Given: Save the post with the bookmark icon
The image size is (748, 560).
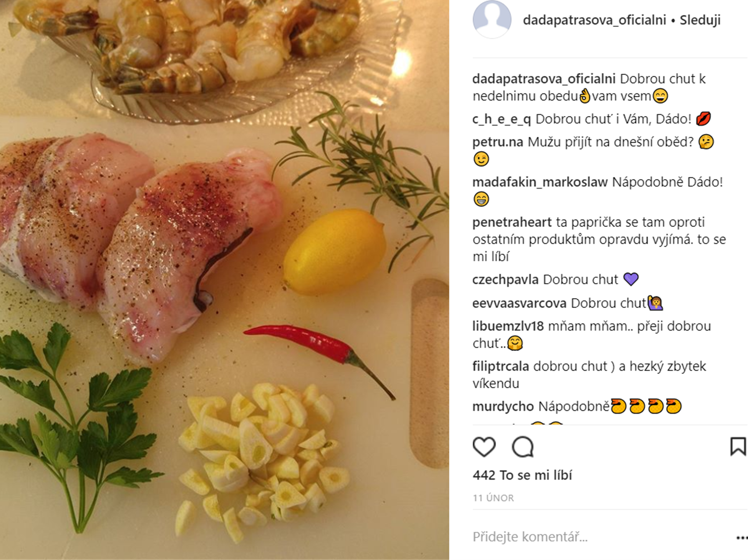Looking at the screenshot, I should click(x=738, y=446).
